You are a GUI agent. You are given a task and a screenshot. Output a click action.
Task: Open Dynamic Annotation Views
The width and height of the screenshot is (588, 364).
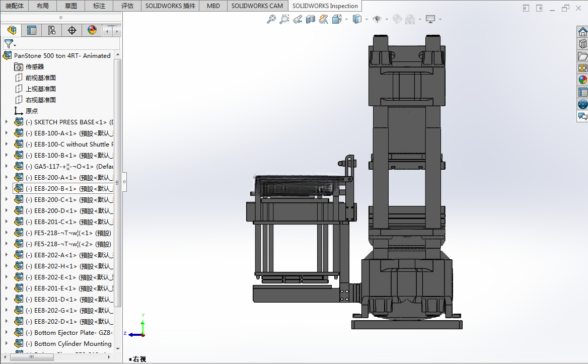coord(324,19)
